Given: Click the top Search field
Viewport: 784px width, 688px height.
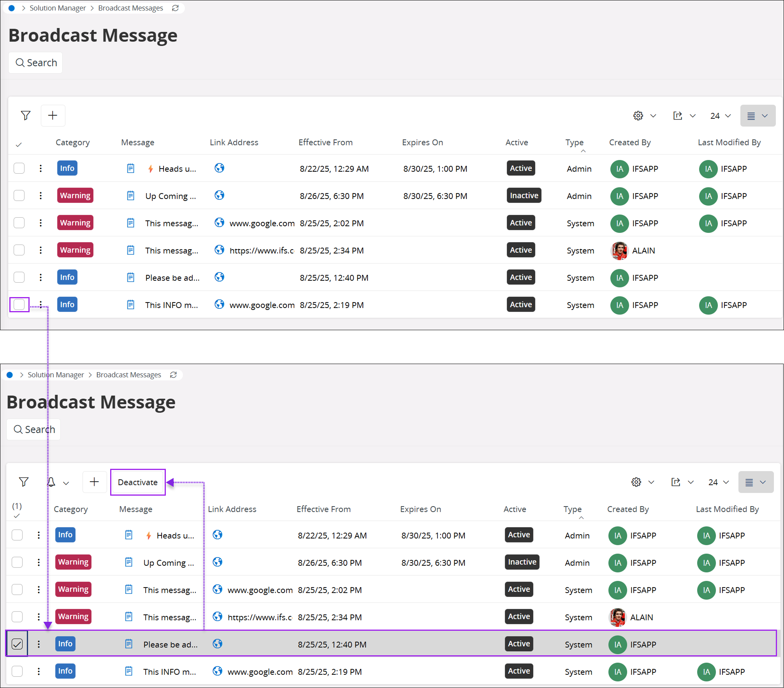Looking at the screenshot, I should click(36, 63).
